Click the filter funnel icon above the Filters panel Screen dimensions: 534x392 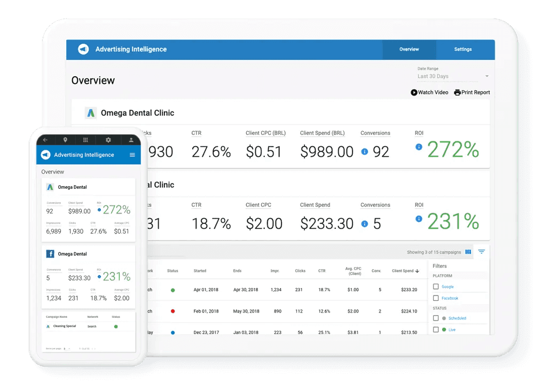point(482,251)
